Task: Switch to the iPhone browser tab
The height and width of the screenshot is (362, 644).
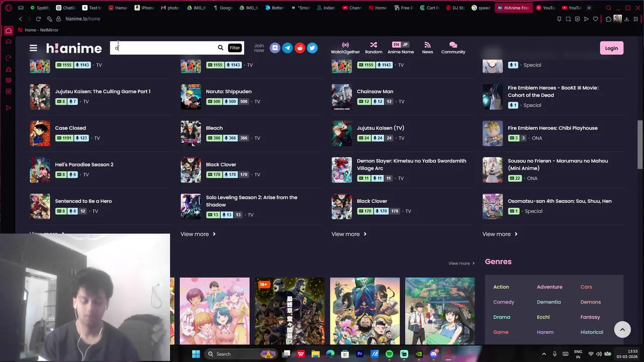Action: click(x=144, y=8)
